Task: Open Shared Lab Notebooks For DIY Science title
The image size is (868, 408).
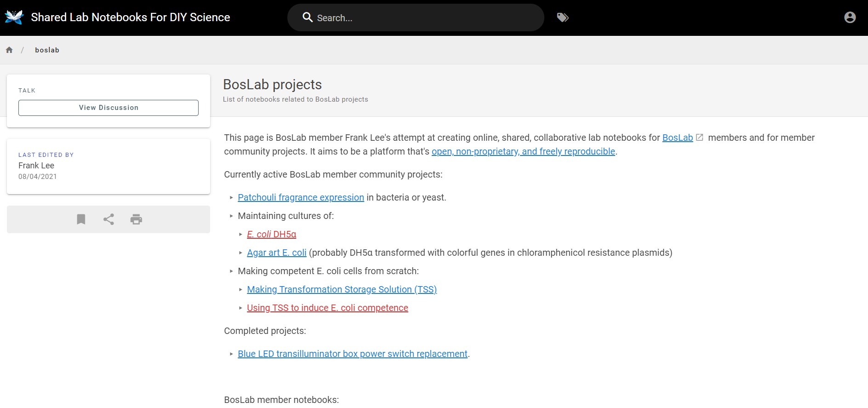Action: [130, 17]
